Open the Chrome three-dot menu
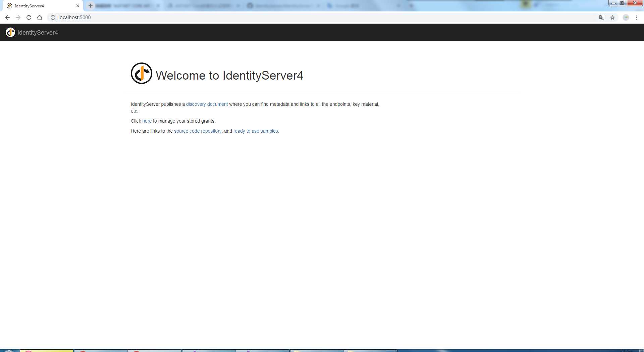644x352 pixels. [x=637, y=17]
